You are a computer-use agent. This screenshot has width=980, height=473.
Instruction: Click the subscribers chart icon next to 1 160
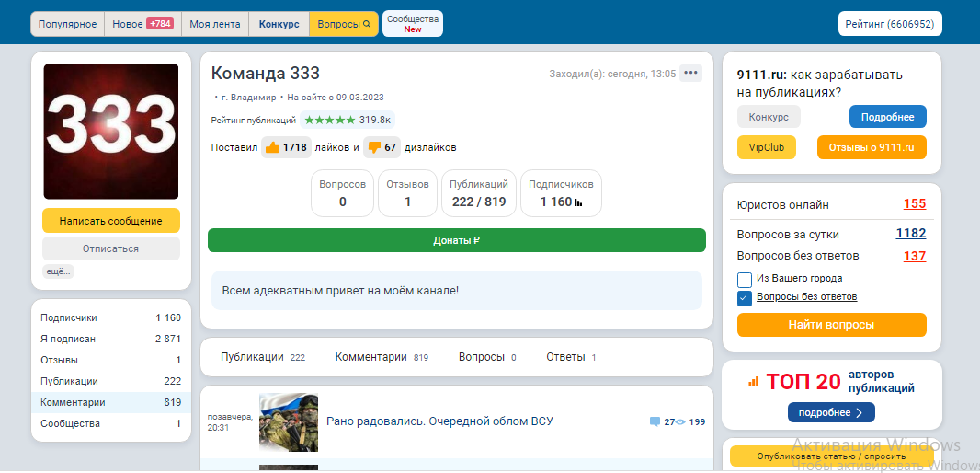(578, 202)
